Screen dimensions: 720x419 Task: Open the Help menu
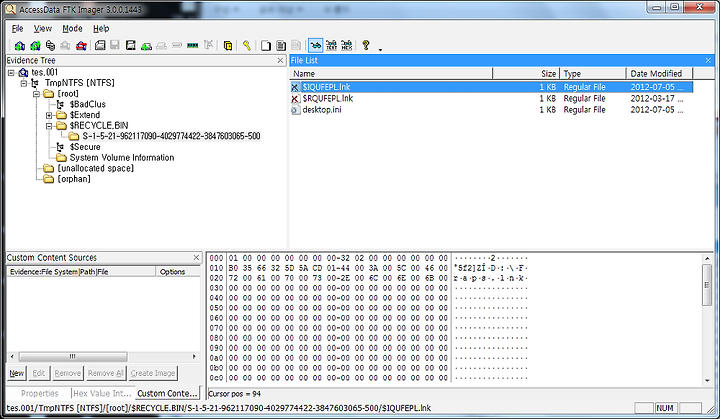tap(101, 28)
